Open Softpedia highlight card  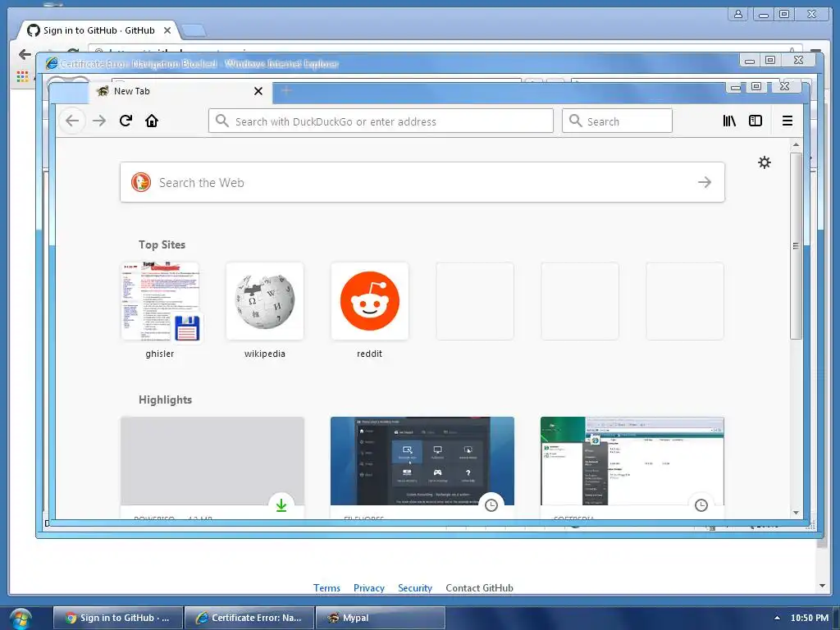coord(632,466)
